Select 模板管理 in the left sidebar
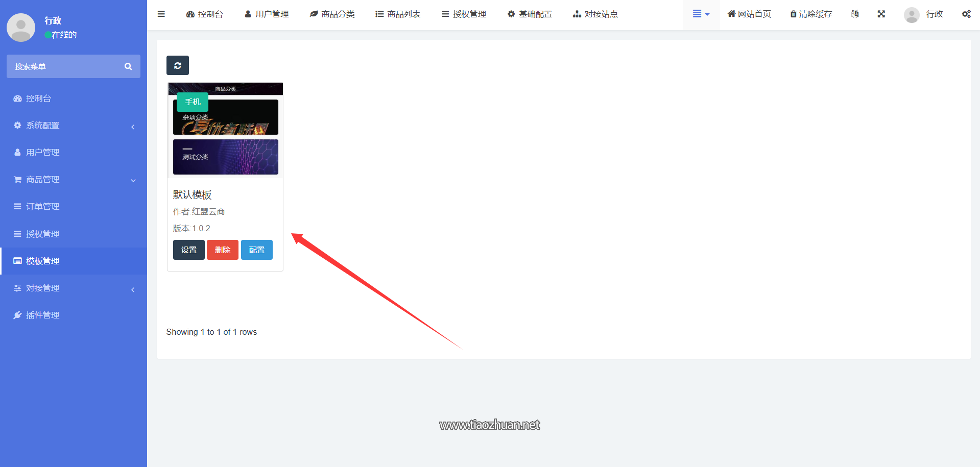The image size is (980, 467). pyautogui.click(x=43, y=261)
